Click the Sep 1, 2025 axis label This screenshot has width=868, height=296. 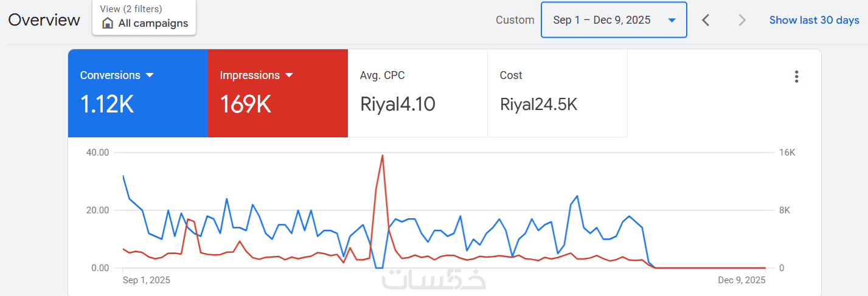pyautogui.click(x=147, y=280)
